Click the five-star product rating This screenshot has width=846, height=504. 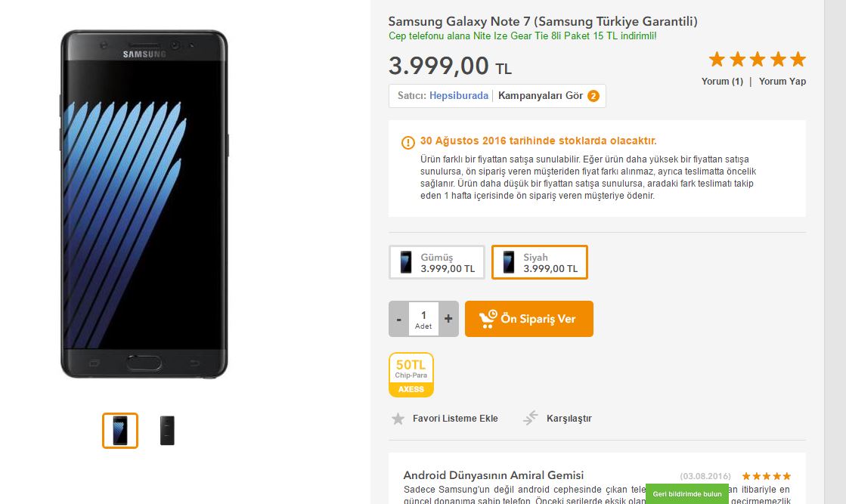click(757, 59)
